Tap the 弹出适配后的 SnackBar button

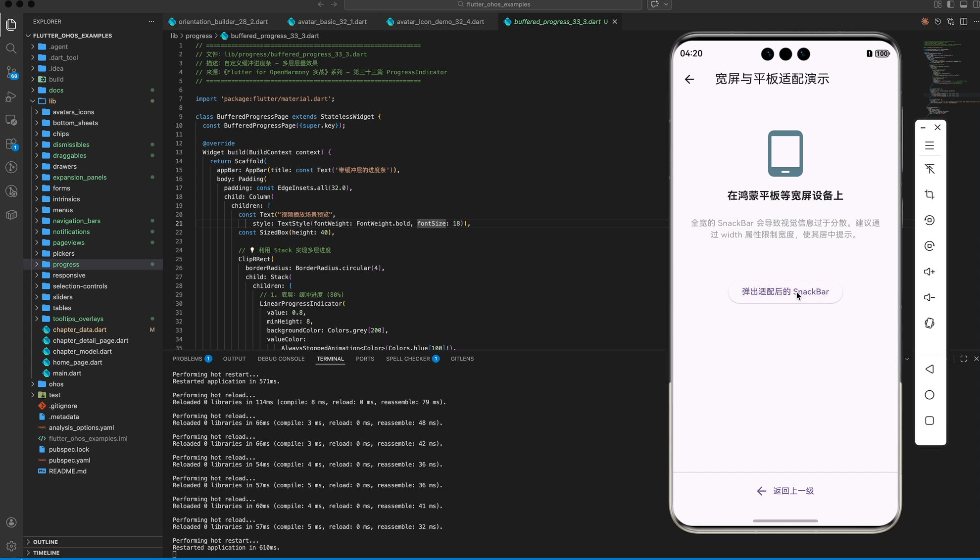(784, 292)
